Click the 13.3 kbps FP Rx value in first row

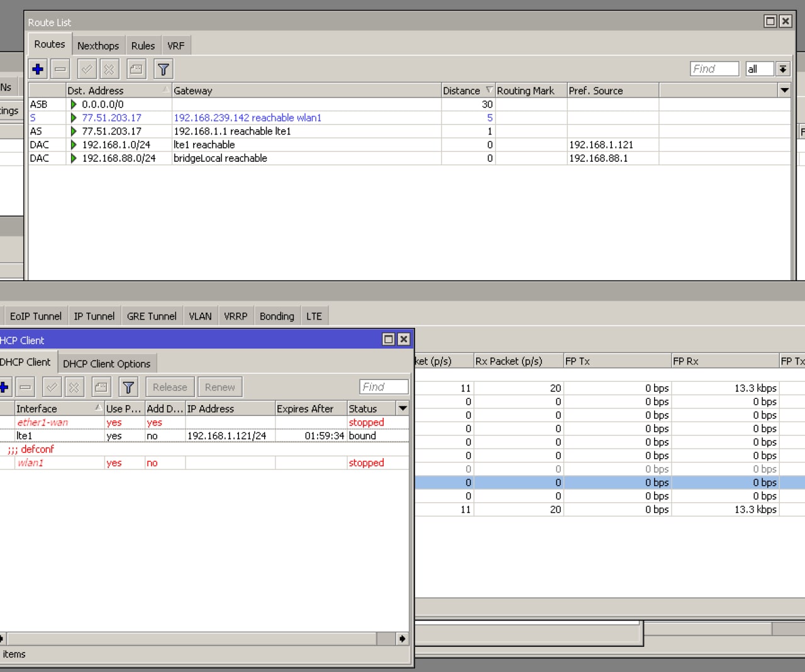755,388
